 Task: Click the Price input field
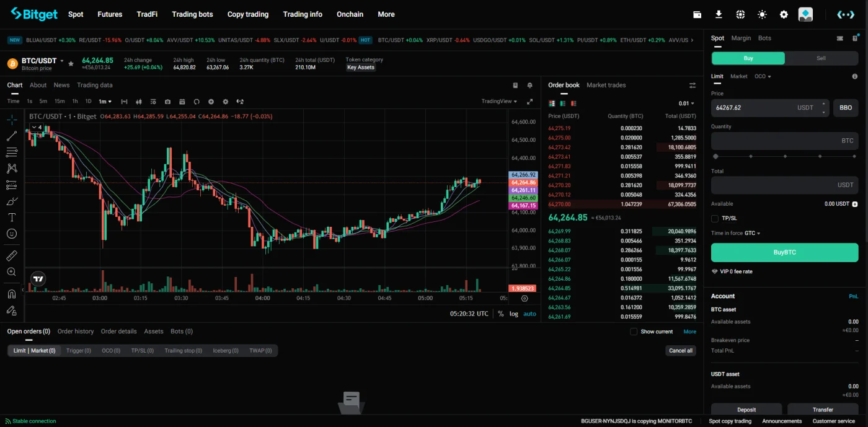click(770, 108)
